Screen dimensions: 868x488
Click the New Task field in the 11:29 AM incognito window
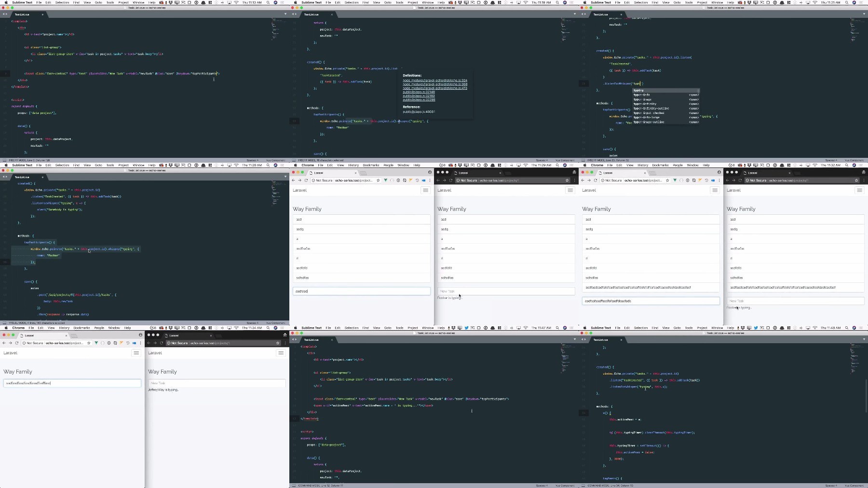click(x=506, y=291)
